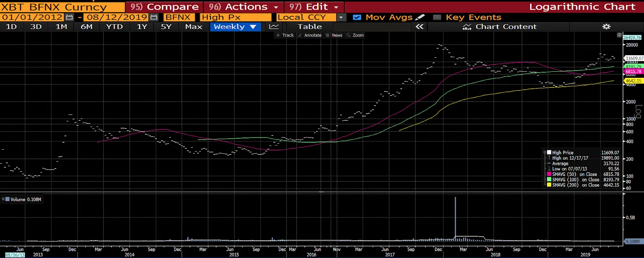Open end date calendar picker icon
644x258 pixels.
coord(154,17)
